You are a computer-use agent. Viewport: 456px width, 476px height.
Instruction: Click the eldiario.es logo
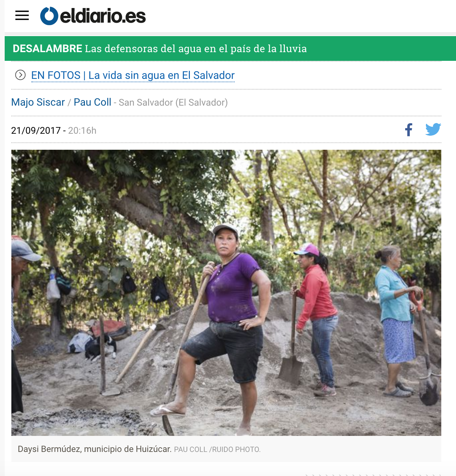tap(93, 16)
